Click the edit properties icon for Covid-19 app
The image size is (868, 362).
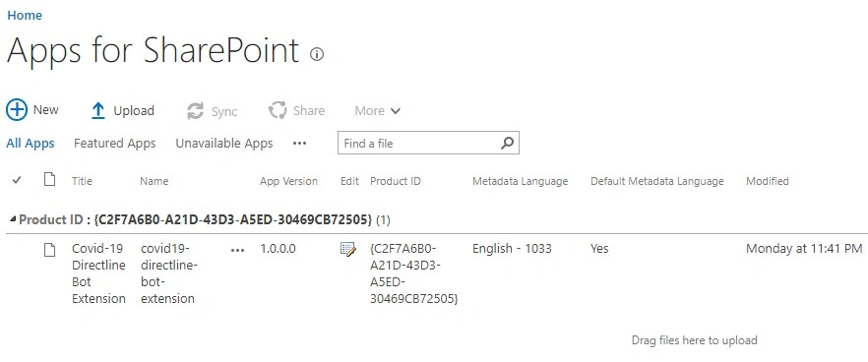click(x=348, y=250)
